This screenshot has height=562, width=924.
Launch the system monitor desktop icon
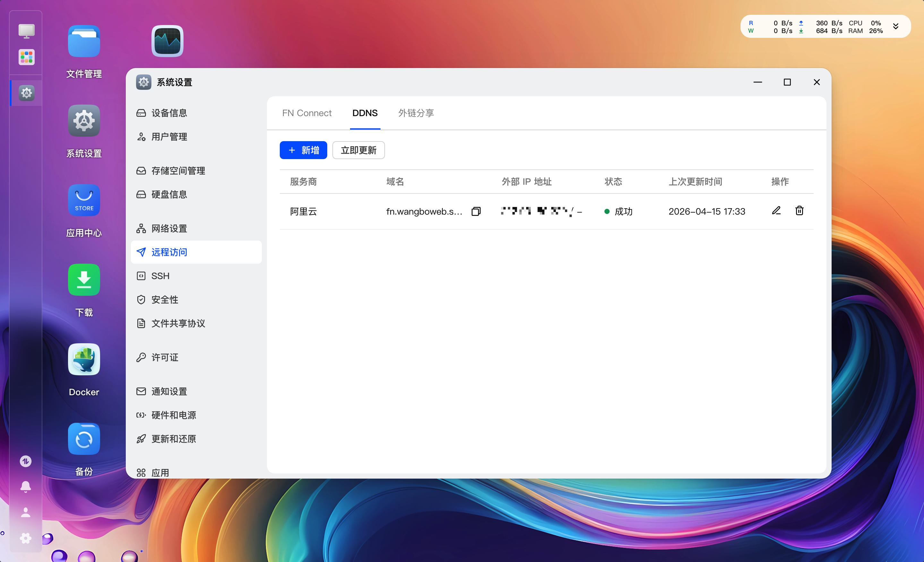pyautogui.click(x=167, y=41)
